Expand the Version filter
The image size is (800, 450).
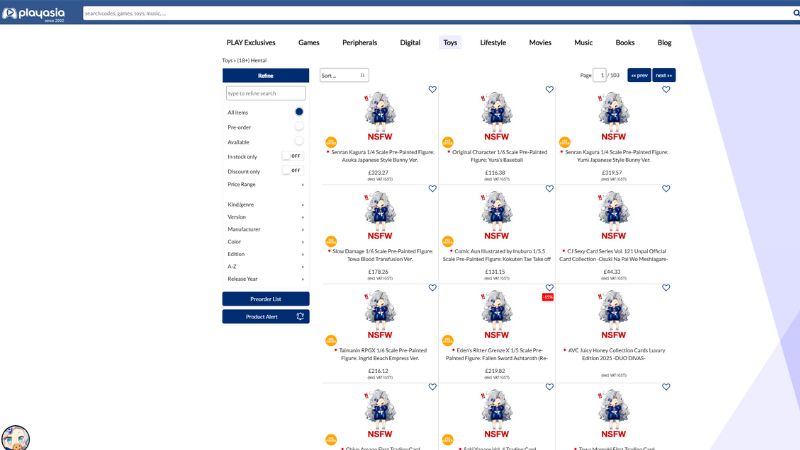coord(265,217)
